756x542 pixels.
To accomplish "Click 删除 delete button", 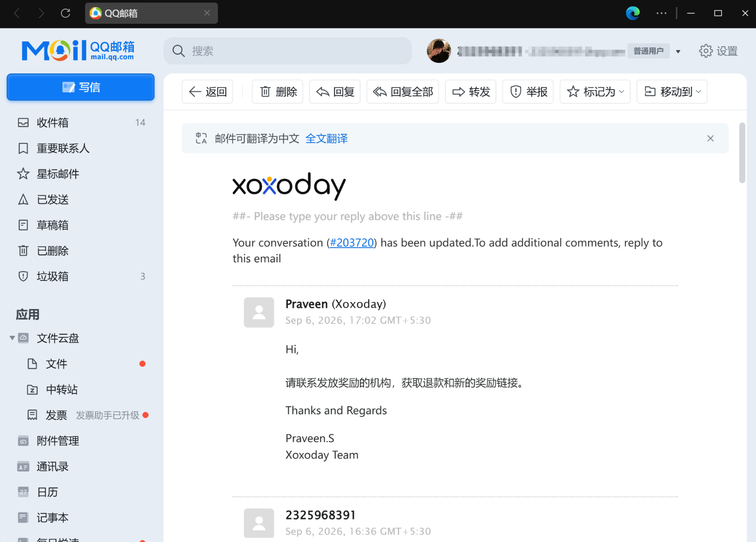I will [x=278, y=91].
